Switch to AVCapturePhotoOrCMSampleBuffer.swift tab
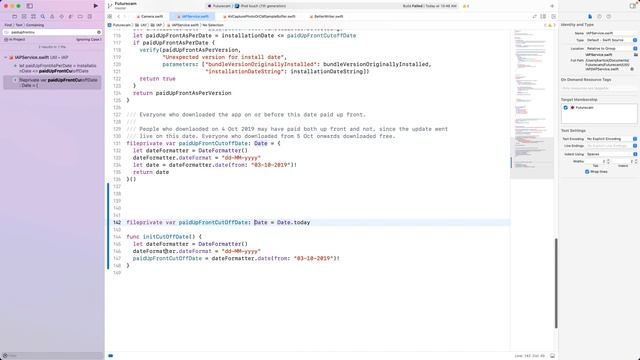640x360 pixels. (x=259, y=16)
